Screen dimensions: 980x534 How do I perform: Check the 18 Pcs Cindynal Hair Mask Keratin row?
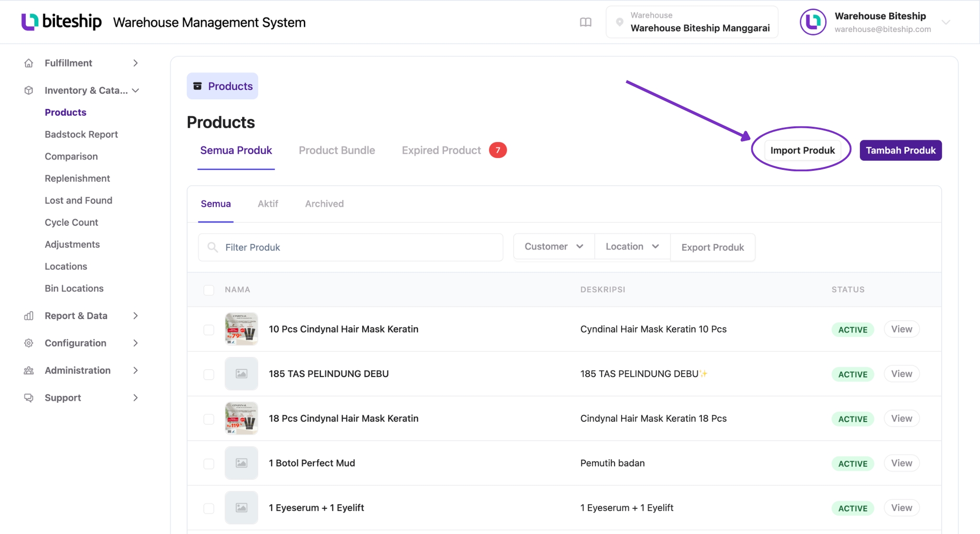(x=209, y=419)
